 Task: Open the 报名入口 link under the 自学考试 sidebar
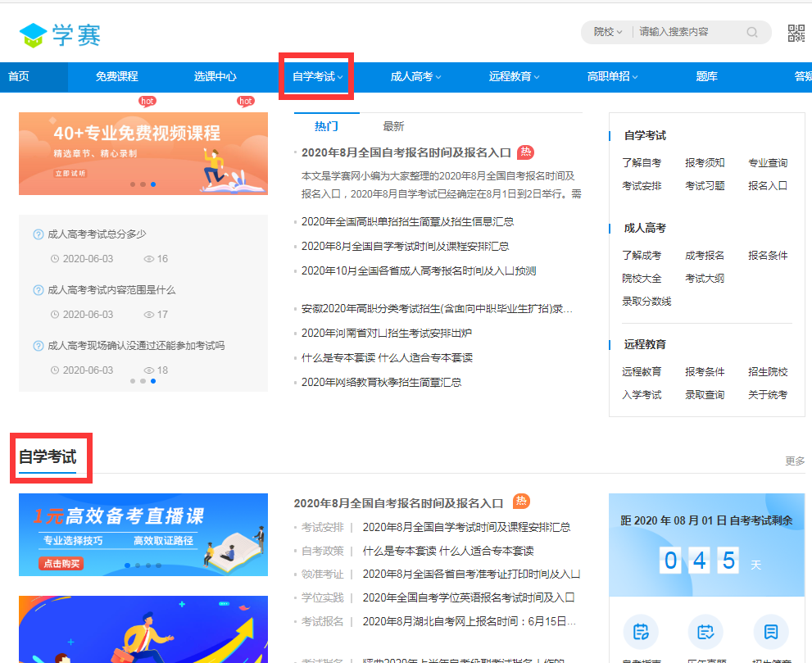coord(768,185)
